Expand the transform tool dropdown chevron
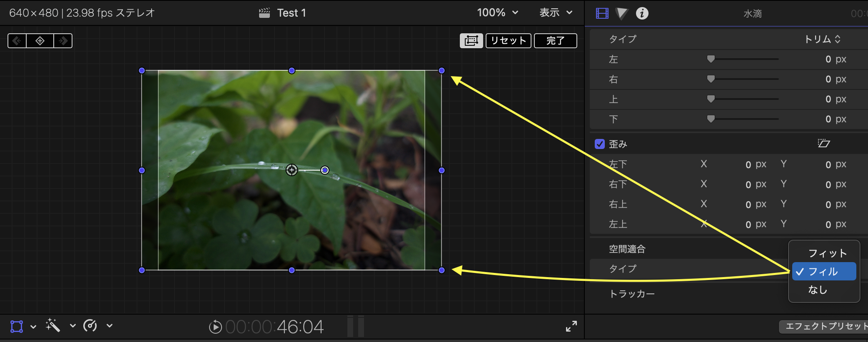 (34, 327)
